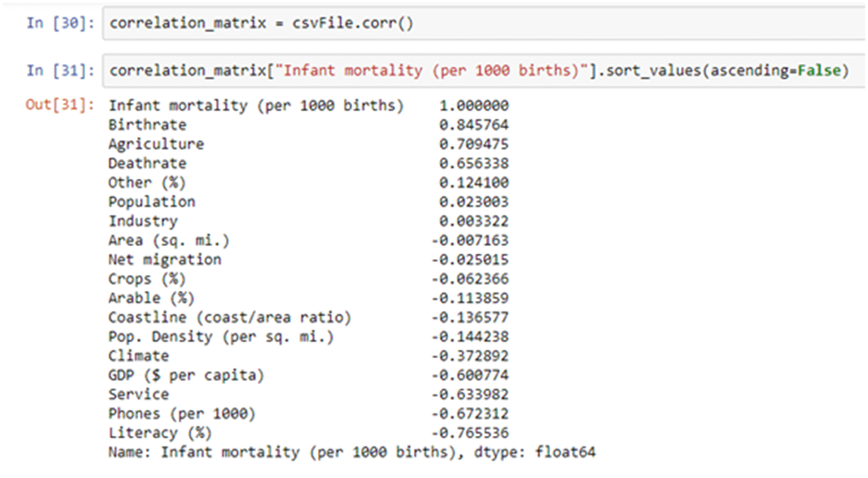Click the Birthrate row in output
This screenshot has height=478, width=868.
[147, 125]
